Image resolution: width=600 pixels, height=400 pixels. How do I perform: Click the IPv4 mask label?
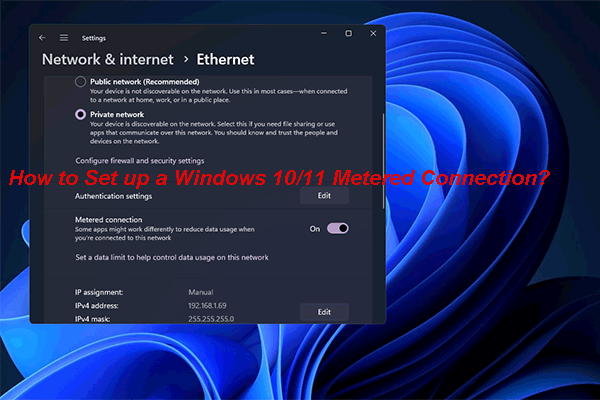pyautogui.click(x=92, y=319)
